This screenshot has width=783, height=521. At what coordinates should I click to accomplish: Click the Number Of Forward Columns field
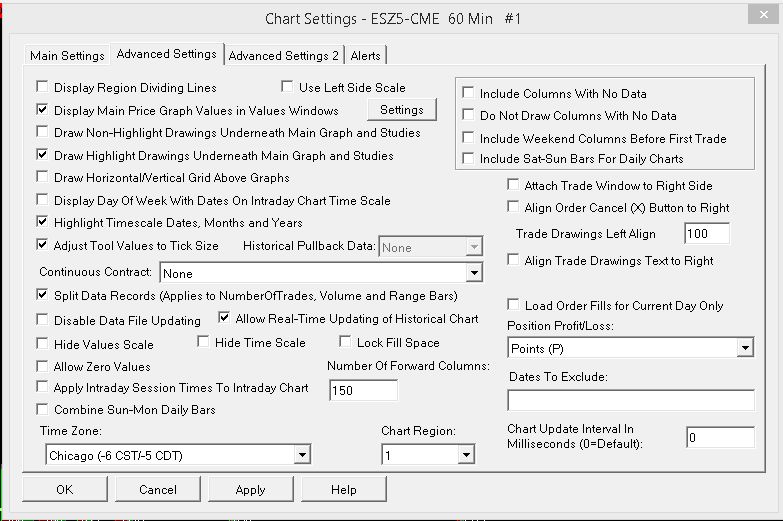click(x=364, y=390)
